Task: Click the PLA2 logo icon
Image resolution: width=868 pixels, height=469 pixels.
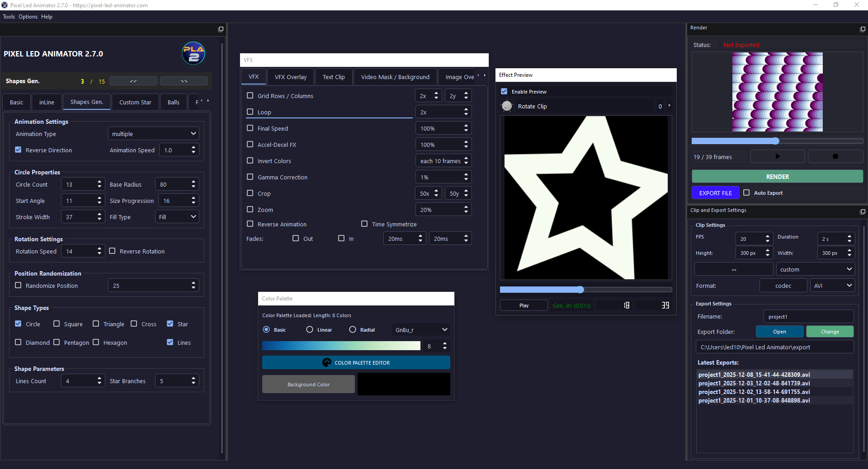Action: click(193, 53)
